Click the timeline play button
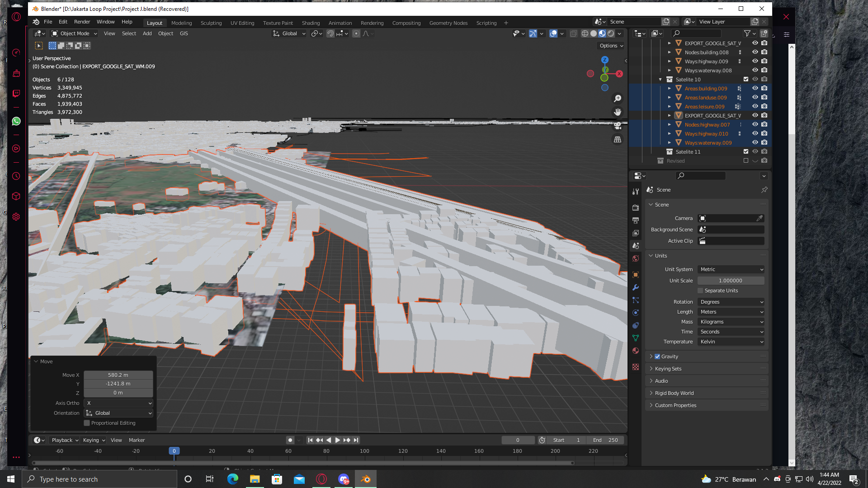The image size is (868, 488). [337, 440]
